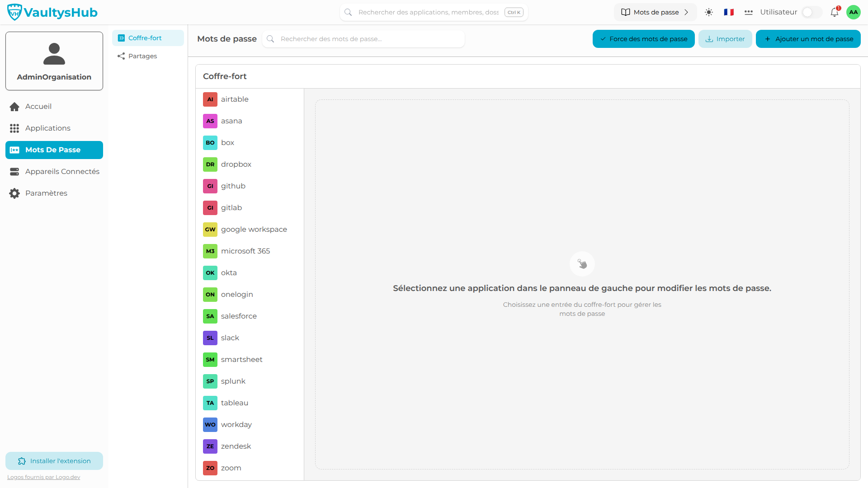This screenshot has width=868, height=488.
Task: Select the okta vault entry name
Action: click(x=229, y=273)
